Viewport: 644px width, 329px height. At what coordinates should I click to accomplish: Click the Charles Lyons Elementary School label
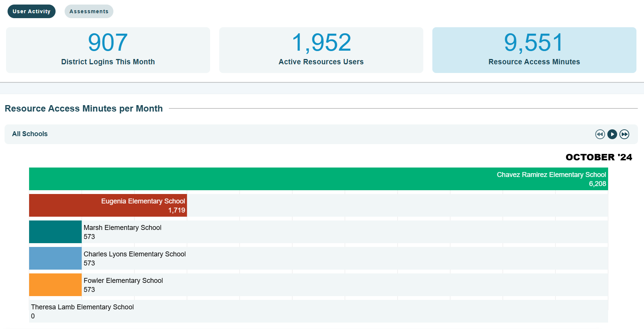point(135,254)
